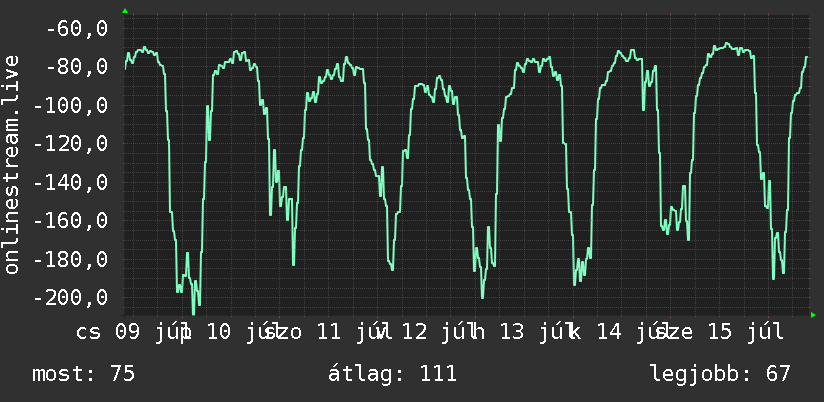Click the -60,0 y-axis label
824x402 pixels.
pos(77,29)
